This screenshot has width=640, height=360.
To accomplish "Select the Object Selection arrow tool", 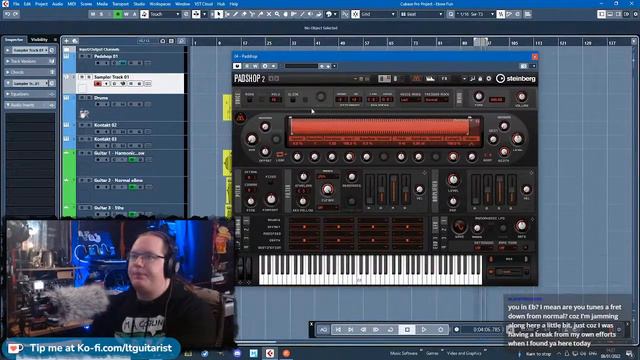I will coord(219,14).
